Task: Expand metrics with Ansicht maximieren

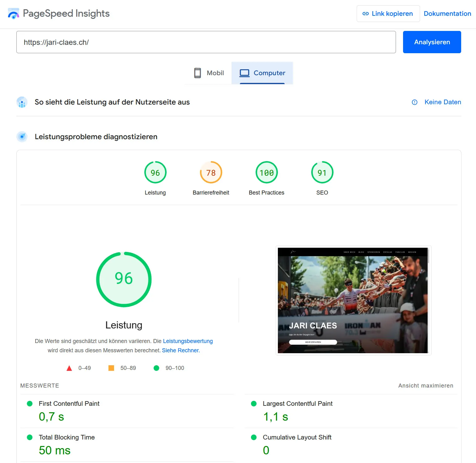Action: [x=425, y=386]
